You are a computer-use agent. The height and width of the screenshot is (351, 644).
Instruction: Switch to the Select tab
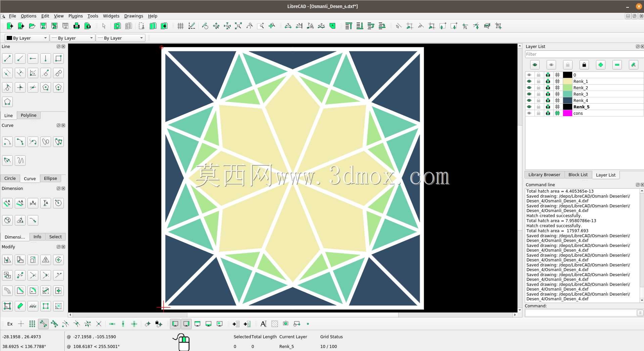click(55, 237)
